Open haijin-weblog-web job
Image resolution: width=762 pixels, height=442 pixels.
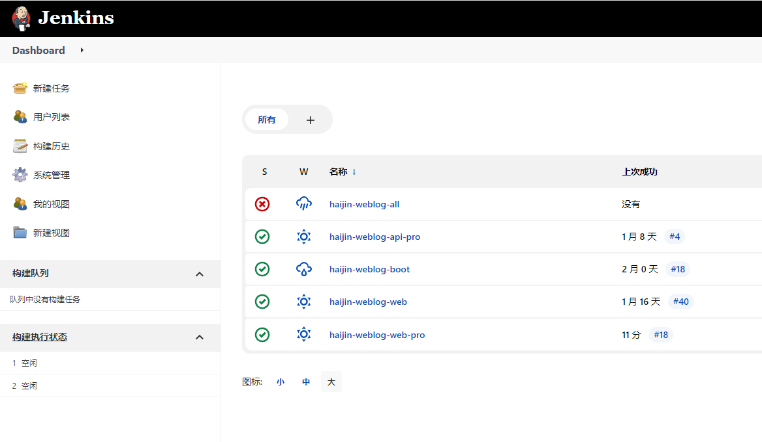coord(368,302)
